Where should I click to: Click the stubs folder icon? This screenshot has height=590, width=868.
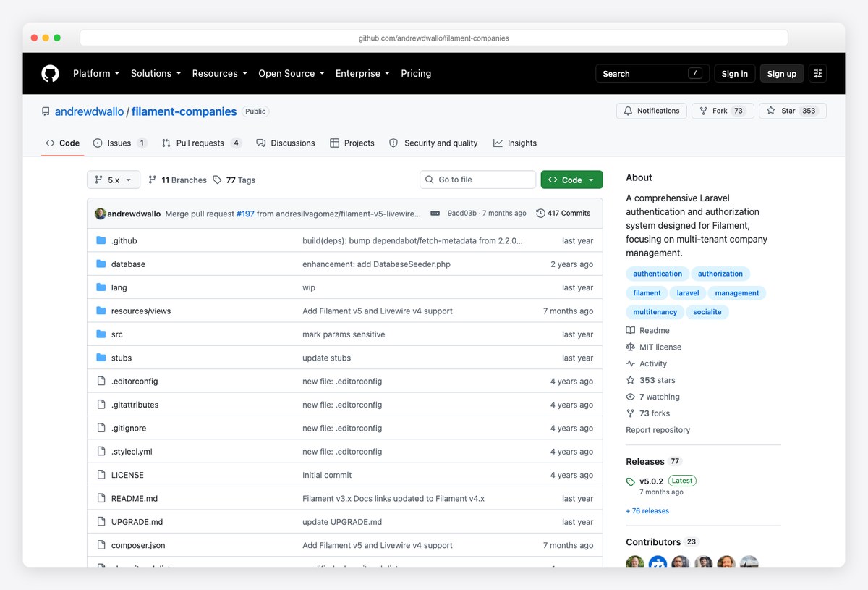click(101, 358)
